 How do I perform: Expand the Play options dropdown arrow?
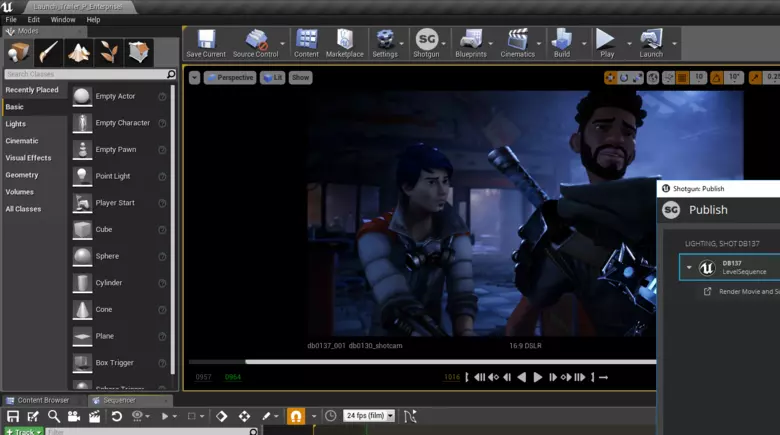(x=629, y=44)
